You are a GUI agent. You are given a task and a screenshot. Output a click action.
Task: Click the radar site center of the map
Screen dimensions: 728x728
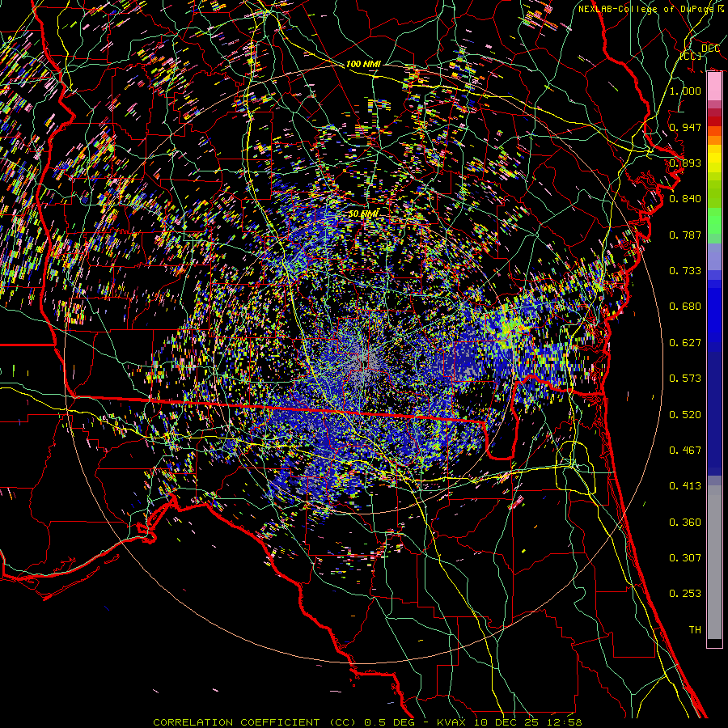tap(366, 363)
